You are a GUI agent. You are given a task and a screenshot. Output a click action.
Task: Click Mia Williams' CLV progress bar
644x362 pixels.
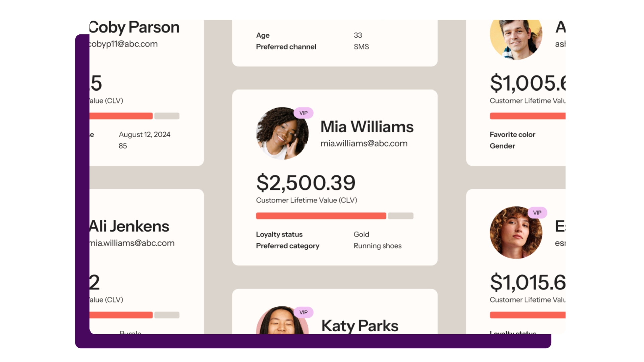click(334, 216)
